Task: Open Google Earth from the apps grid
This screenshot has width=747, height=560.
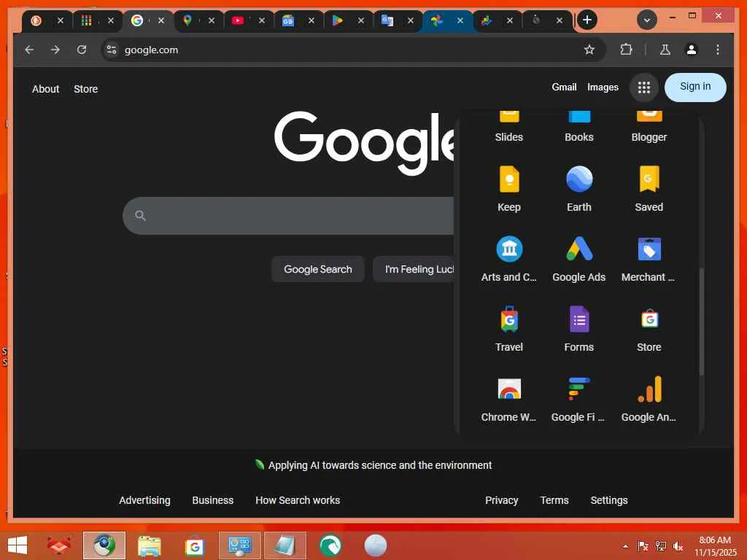Action: (578, 189)
